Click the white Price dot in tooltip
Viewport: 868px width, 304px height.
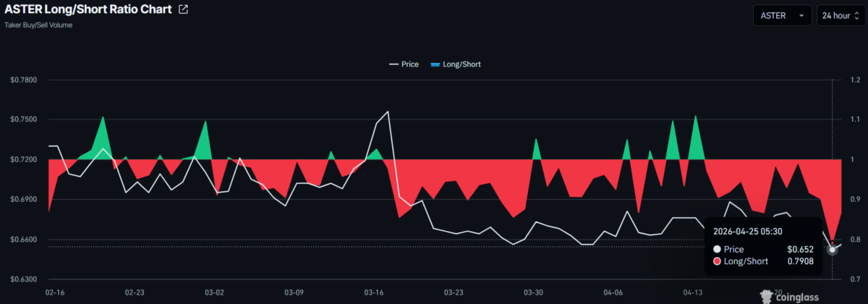tap(716, 248)
